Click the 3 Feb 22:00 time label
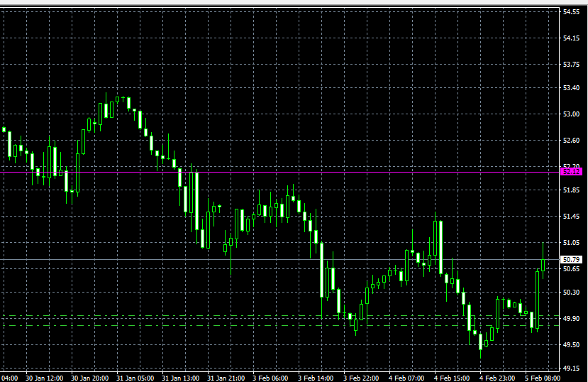 coord(361,378)
